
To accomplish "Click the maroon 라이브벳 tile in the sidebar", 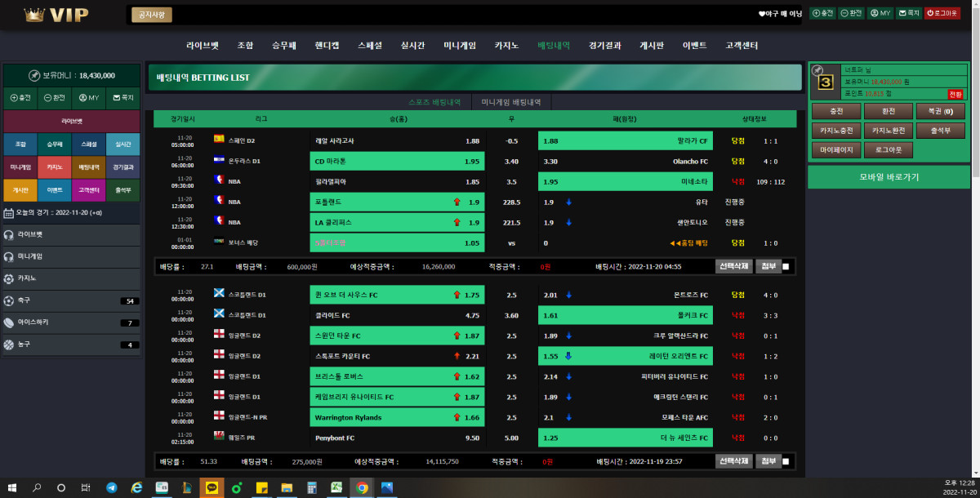I will click(x=72, y=121).
